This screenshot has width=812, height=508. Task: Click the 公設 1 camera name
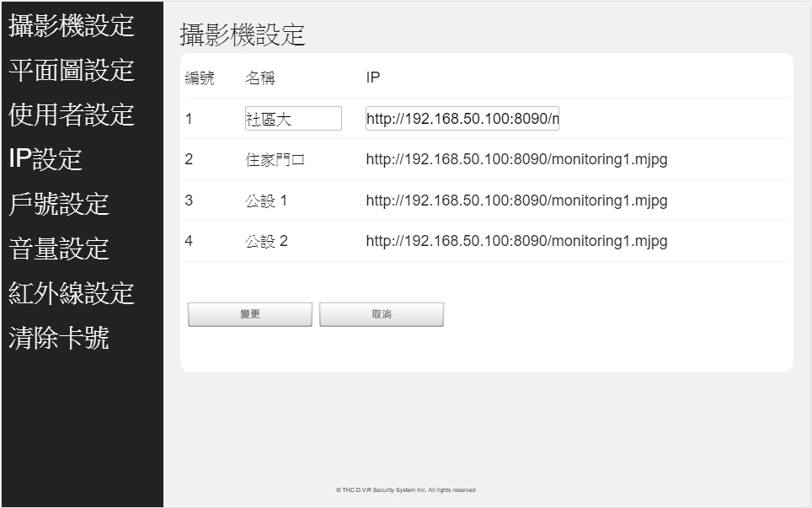[x=266, y=201]
